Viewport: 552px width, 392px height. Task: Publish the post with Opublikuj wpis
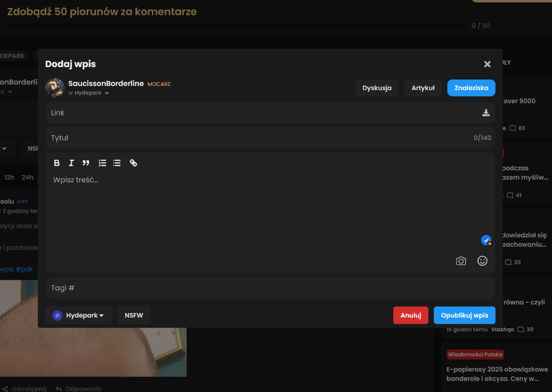pyautogui.click(x=464, y=315)
